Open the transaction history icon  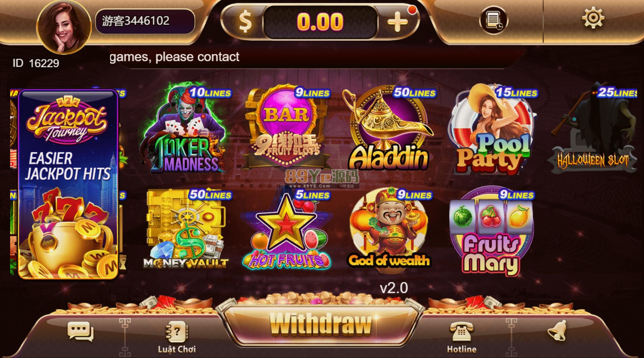tap(493, 20)
